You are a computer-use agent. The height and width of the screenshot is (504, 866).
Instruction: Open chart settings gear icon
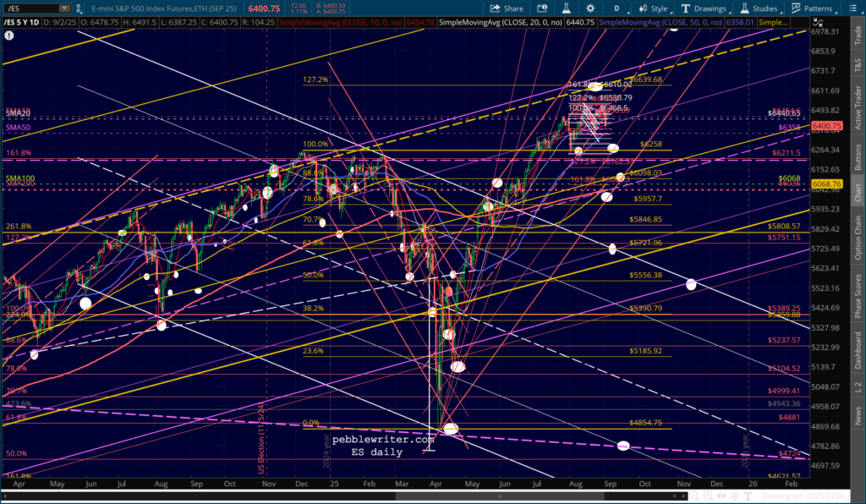(x=590, y=8)
